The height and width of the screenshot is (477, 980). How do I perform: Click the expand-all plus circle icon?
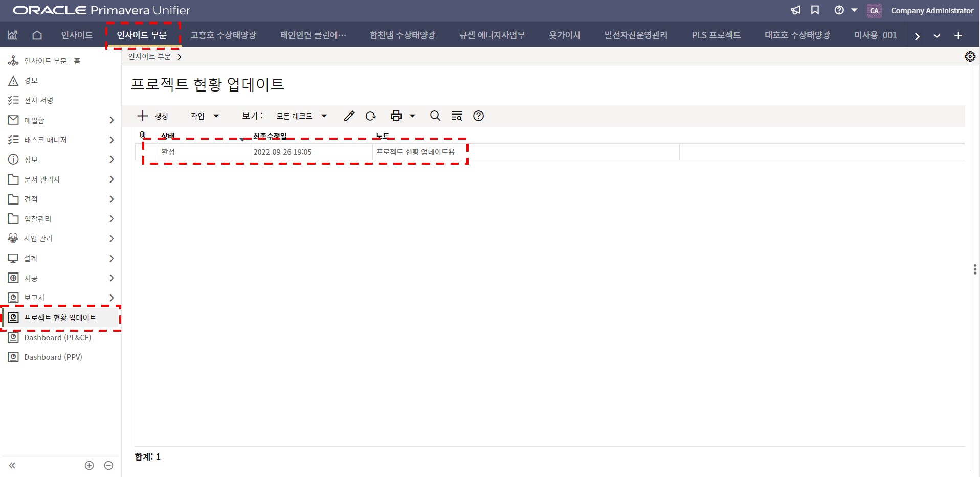[89, 465]
